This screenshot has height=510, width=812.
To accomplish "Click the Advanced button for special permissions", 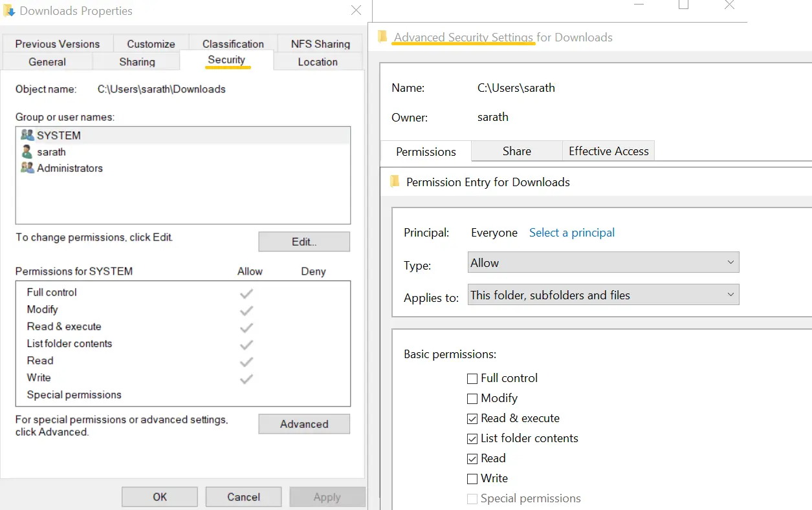I will [x=303, y=424].
